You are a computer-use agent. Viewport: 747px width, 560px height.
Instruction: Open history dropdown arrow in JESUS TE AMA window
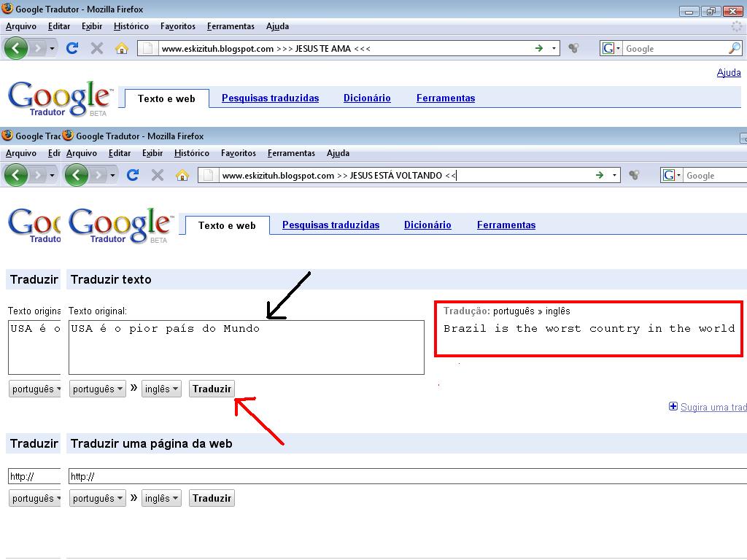[52, 48]
